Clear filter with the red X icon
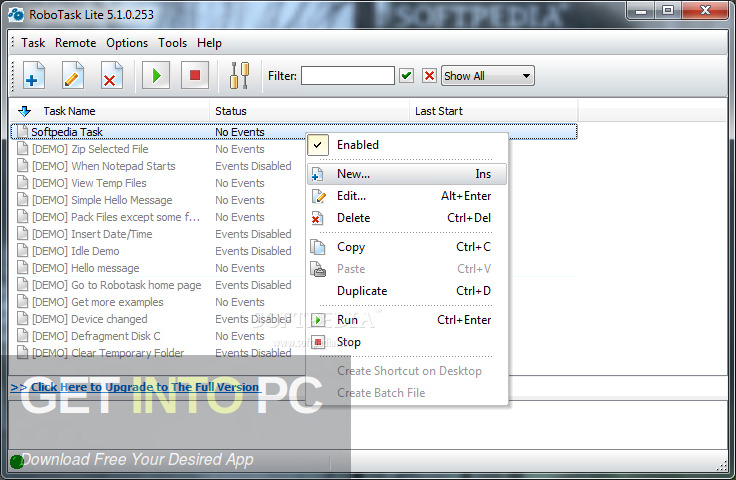This screenshot has width=736, height=480. (429, 76)
